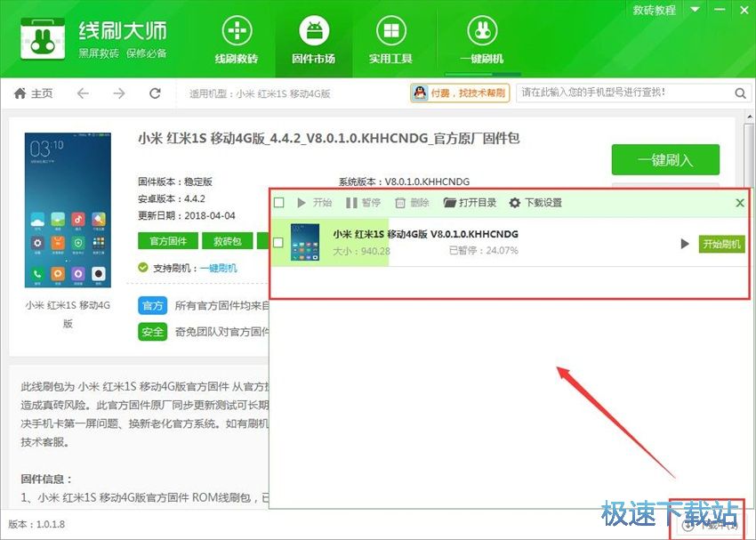Go to 主页 home

pyautogui.click(x=33, y=93)
